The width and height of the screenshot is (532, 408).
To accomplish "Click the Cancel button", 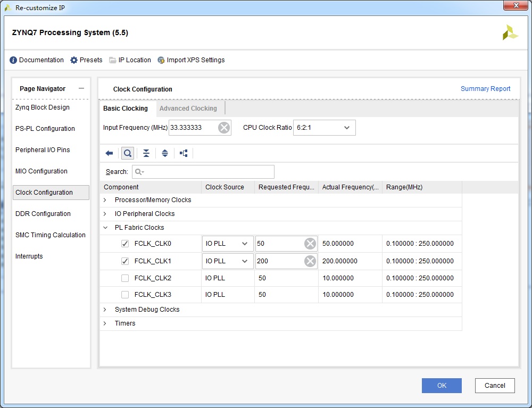I will 495,386.
